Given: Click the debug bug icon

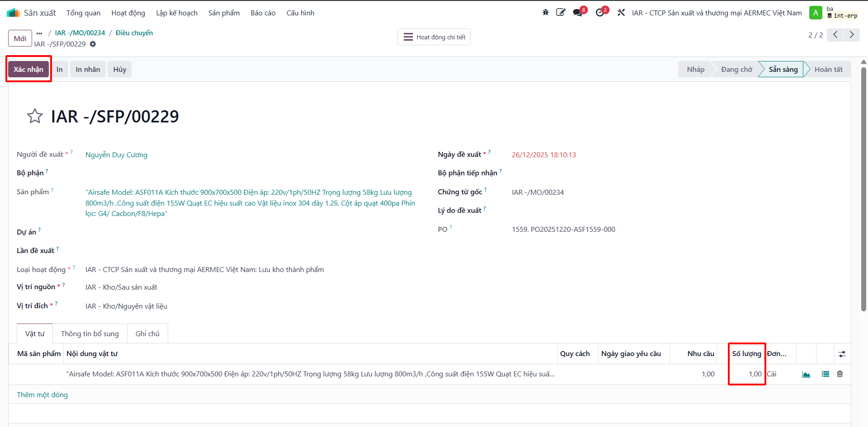Looking at the screenshot, I should coord(546,13).
